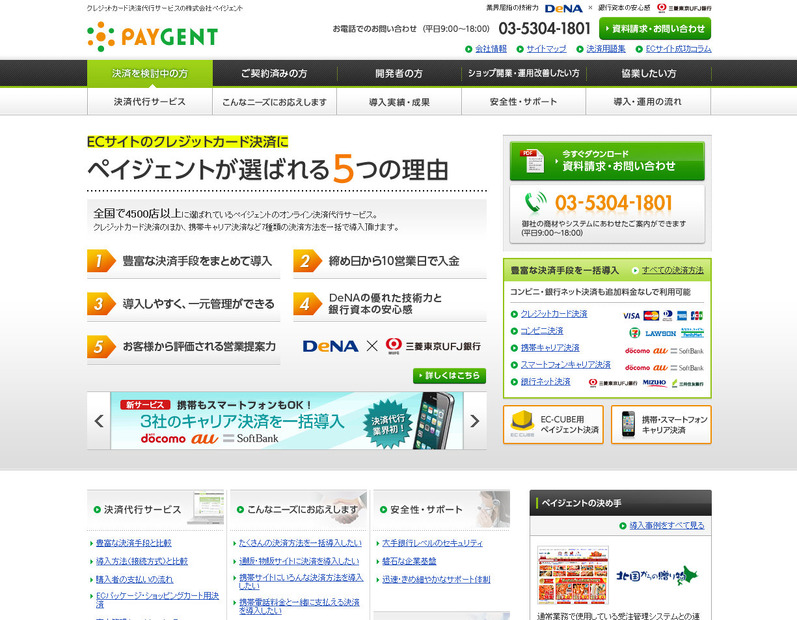Click the orange number 4 badge
Viewport: 797px width, 620px height.
click(307, 304)
